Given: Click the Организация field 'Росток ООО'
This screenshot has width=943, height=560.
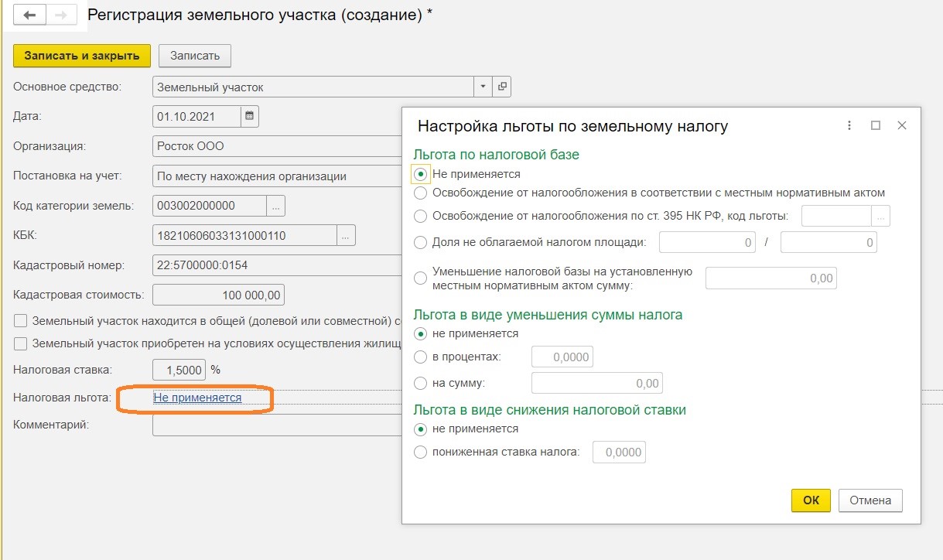Looking at the screenshot, I should (x=277, y=146).
